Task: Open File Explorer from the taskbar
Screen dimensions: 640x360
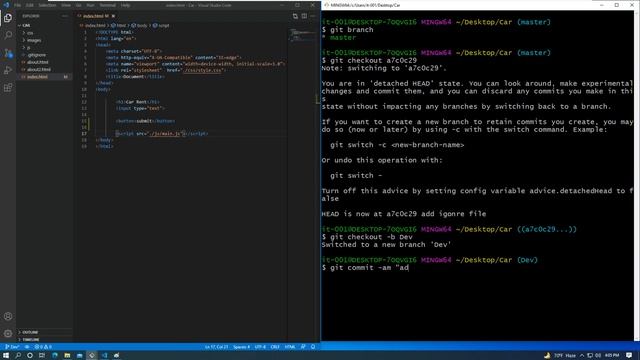Action: click(67, 356)
